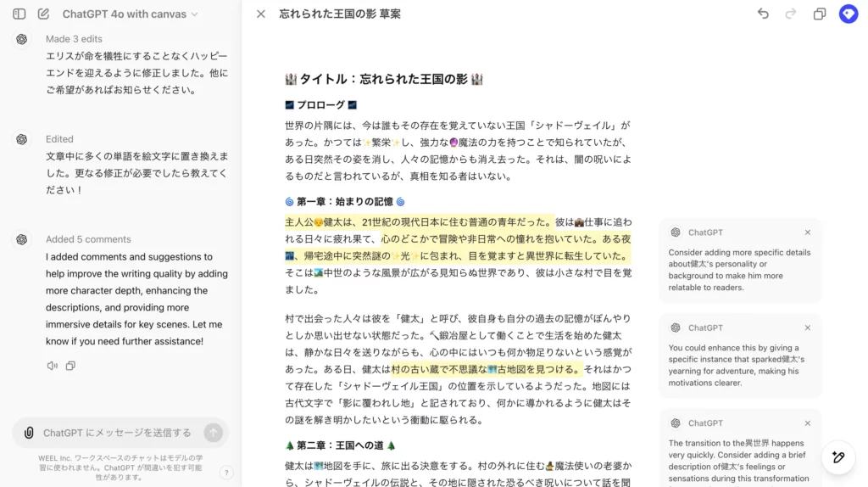This screenshot has height=487, width=868.
Task: Click the blue diamond profile icon
Action: pyautogui.click(x=848, y=14)
